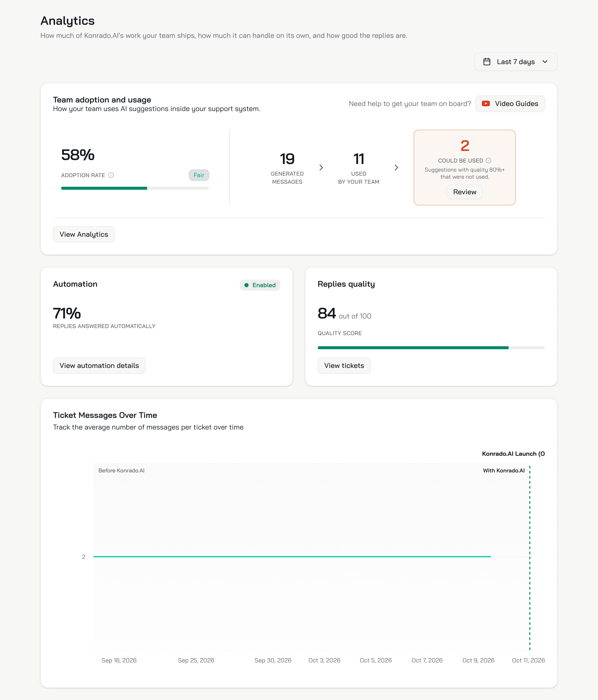Screen dimensions: 598x700
Task: Click the 19 generated messages count
Action: click(287, 159)
